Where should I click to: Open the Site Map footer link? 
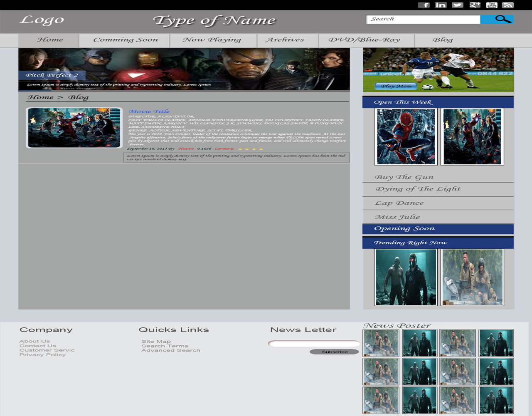click(x=156, y=342)
